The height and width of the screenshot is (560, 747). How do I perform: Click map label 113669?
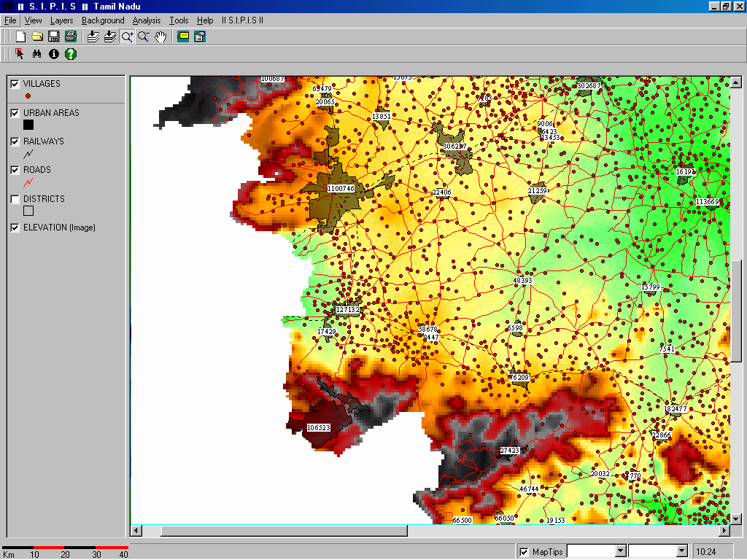(x=708, y=202)
